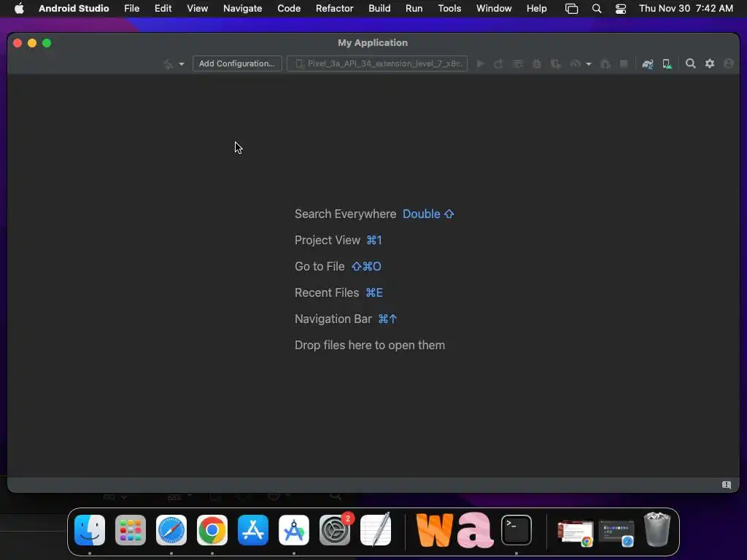Click the "Go to File" hint text
747x560 pixels.
(x=320, y=266)
